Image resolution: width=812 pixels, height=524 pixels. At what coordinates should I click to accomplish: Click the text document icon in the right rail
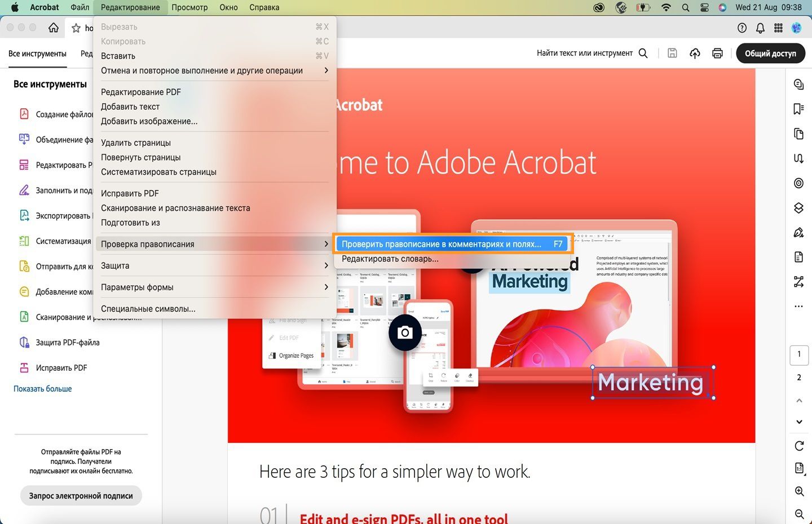tap(798, 257)
